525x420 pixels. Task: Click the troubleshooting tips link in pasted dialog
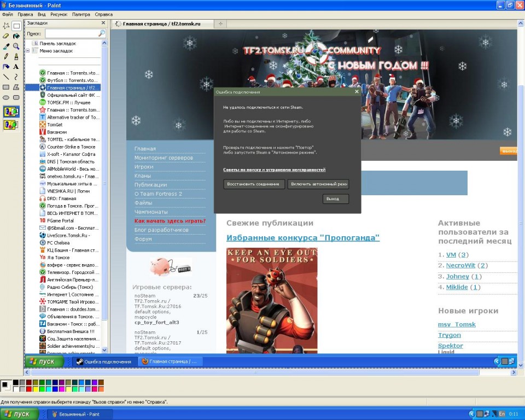[274, 170]
